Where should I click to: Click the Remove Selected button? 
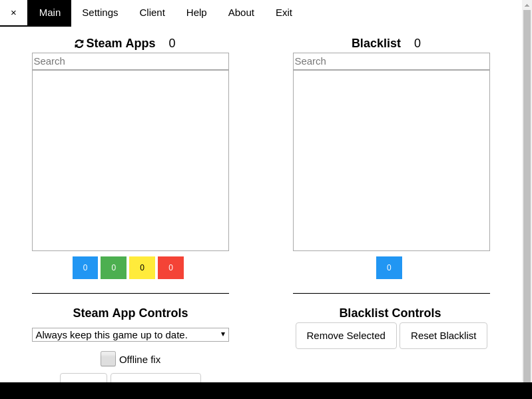(x=346, y=336)
